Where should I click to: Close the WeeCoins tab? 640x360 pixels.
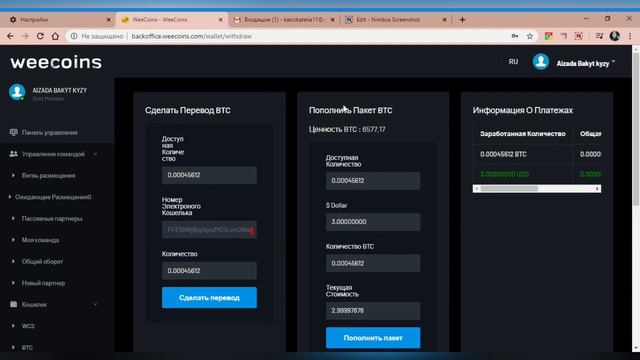[x=220, y=20]
